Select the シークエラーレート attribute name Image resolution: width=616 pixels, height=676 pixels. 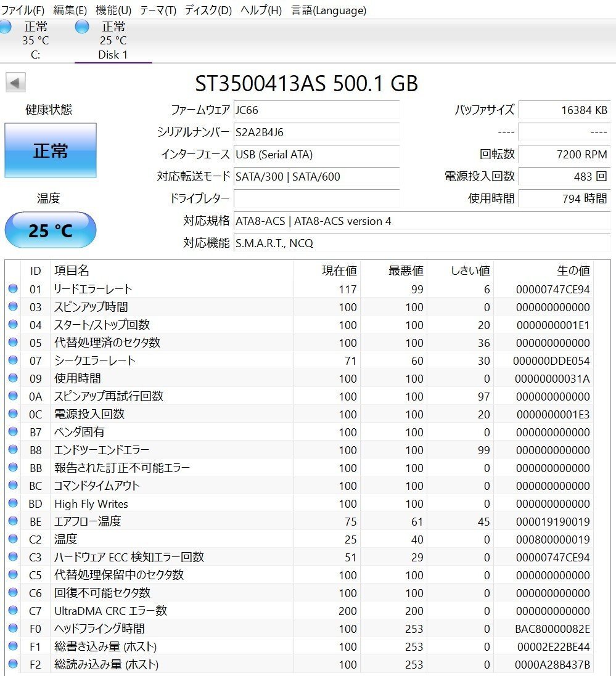94,360
